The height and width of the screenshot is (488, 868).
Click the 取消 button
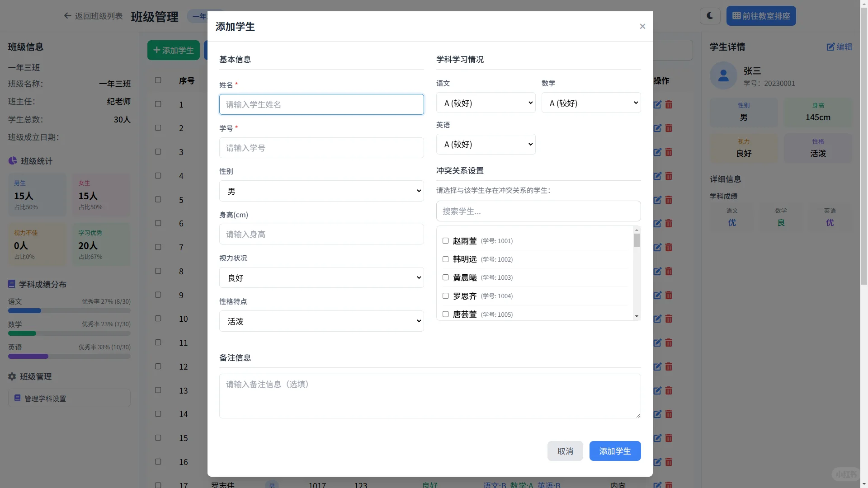click(565, 451)
